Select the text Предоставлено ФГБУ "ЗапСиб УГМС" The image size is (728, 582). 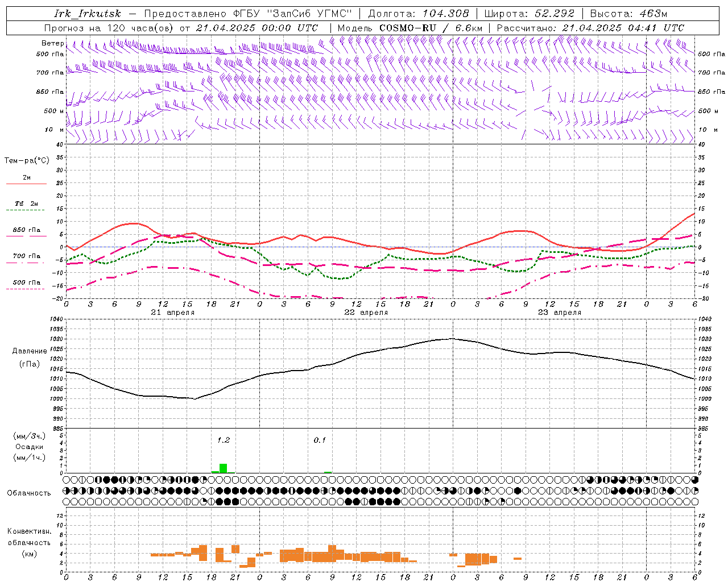coord(248,14)
